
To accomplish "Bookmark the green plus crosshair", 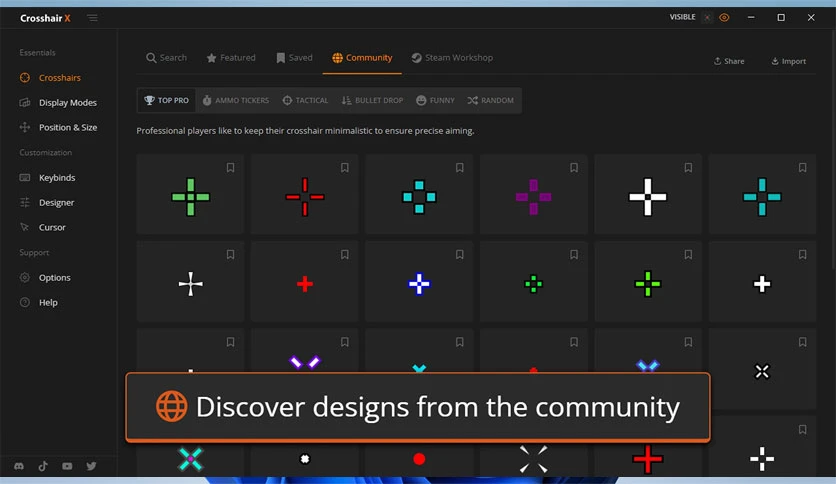I will pos(230,168).
